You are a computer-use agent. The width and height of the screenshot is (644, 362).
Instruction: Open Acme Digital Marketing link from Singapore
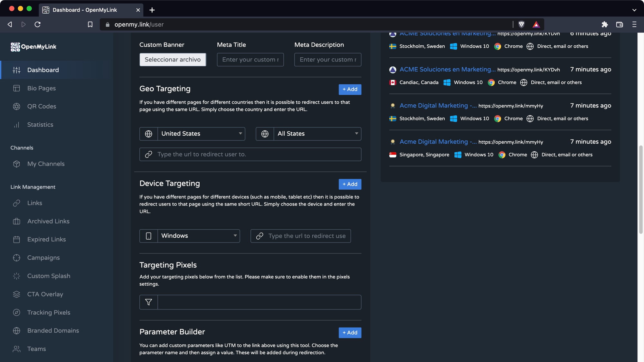click(438, 142)
